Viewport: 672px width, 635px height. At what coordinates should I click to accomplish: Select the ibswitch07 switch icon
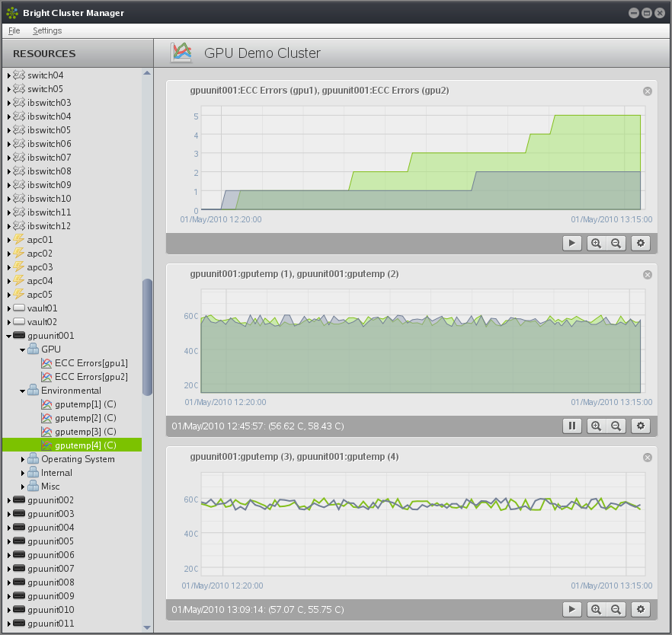pyautogui.click(x=19, y=157)
